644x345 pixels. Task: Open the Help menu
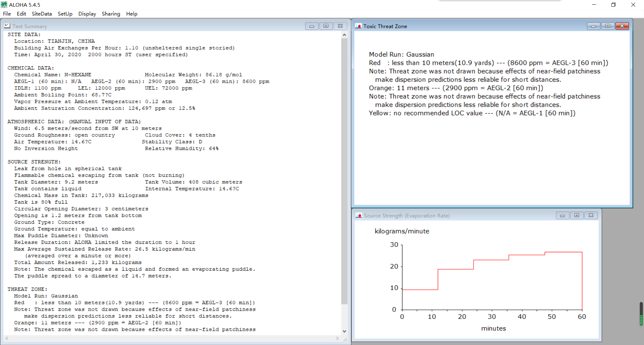(132, 14)
